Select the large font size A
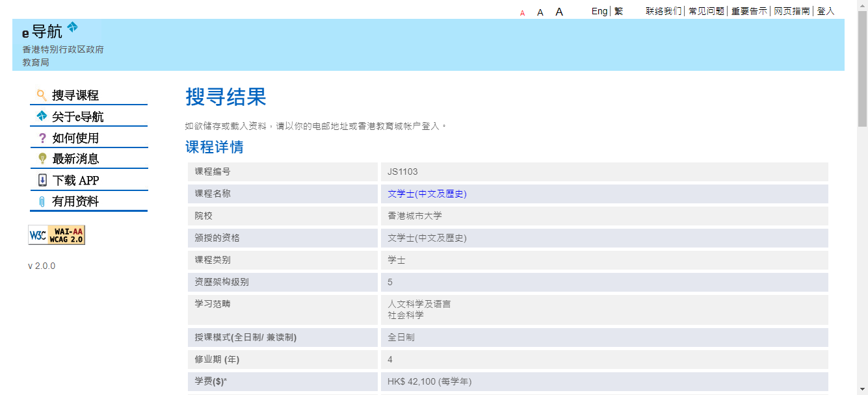The image size is (868, 395). pos(559,12)
